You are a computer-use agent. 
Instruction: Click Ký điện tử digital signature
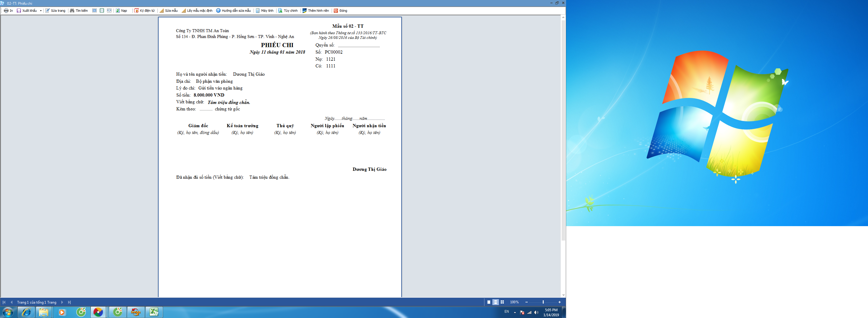pos(144,11)
